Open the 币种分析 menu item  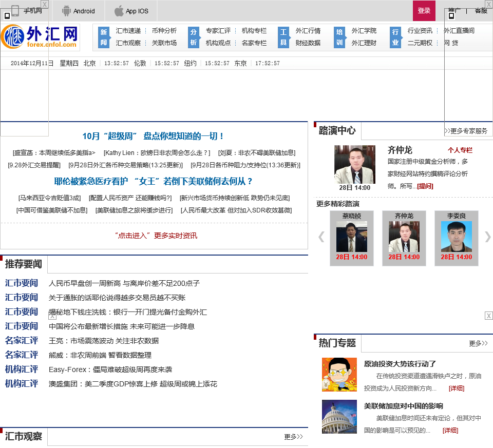tap(164, 31)
